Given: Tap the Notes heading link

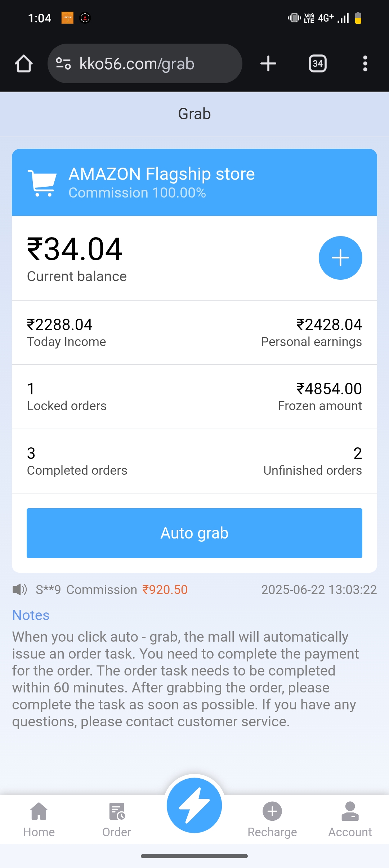Looking at the screenshot, I should pos(31,615).
